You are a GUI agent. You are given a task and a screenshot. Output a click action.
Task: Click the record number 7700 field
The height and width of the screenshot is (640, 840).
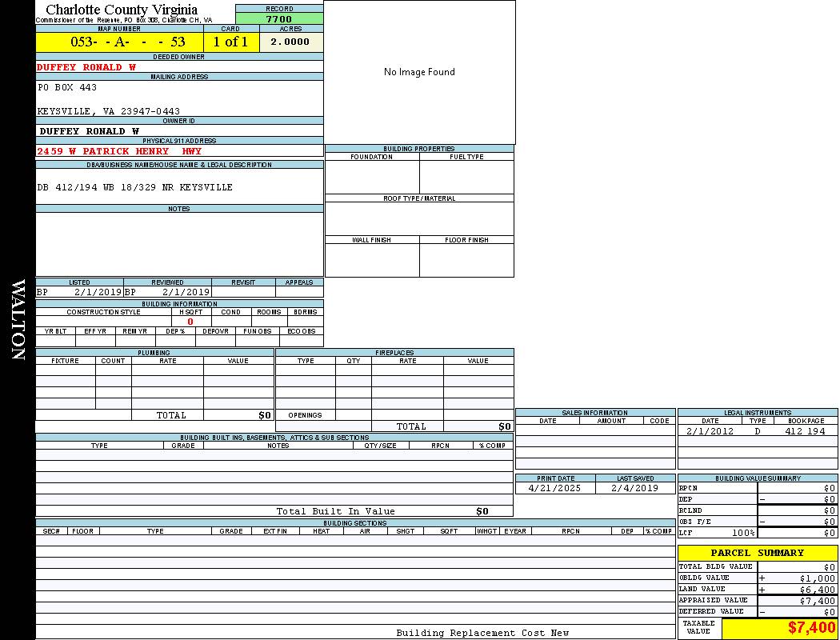(x=279, y=19)
